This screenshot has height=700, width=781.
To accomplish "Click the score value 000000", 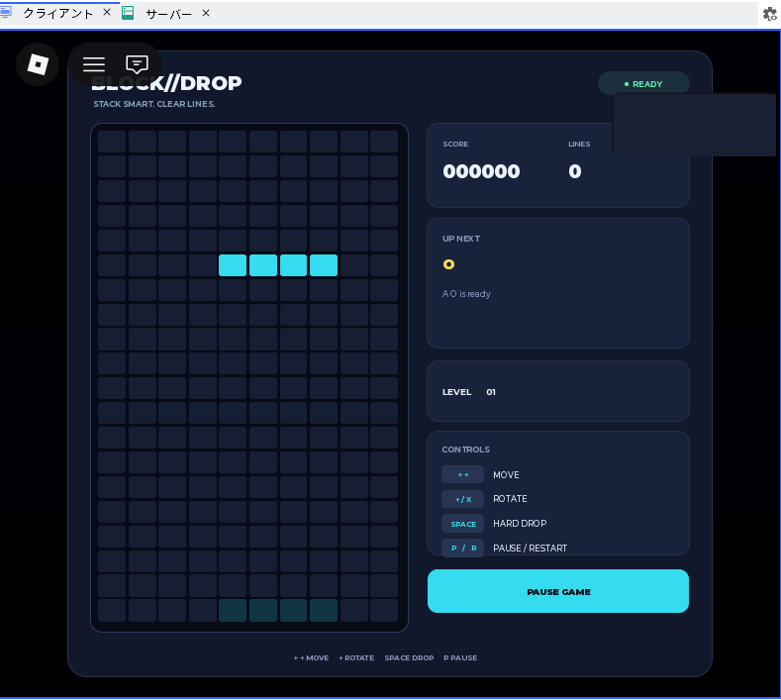I will (481, 171).
